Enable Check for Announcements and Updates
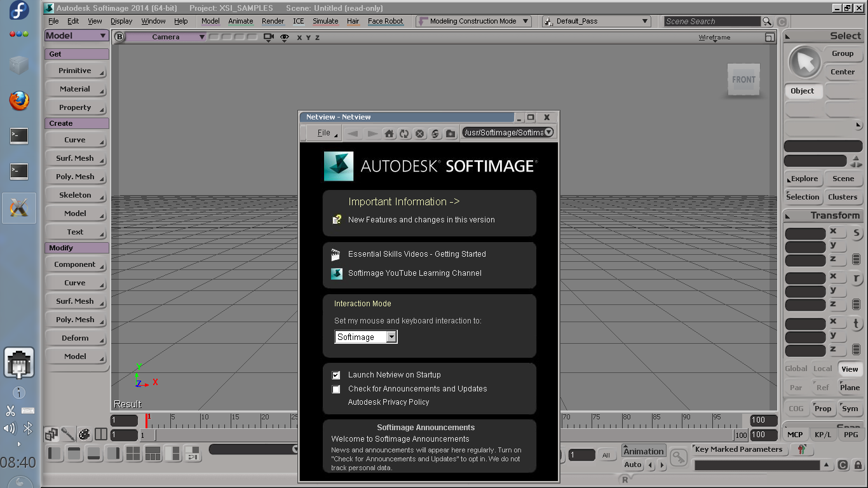 (x=336, y=390)
